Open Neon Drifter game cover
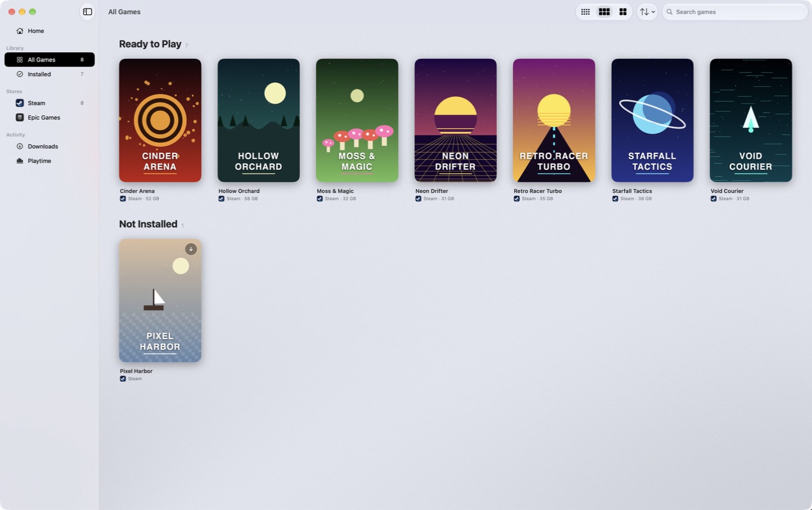Viewport: 812px width, 510px height. 456,120
